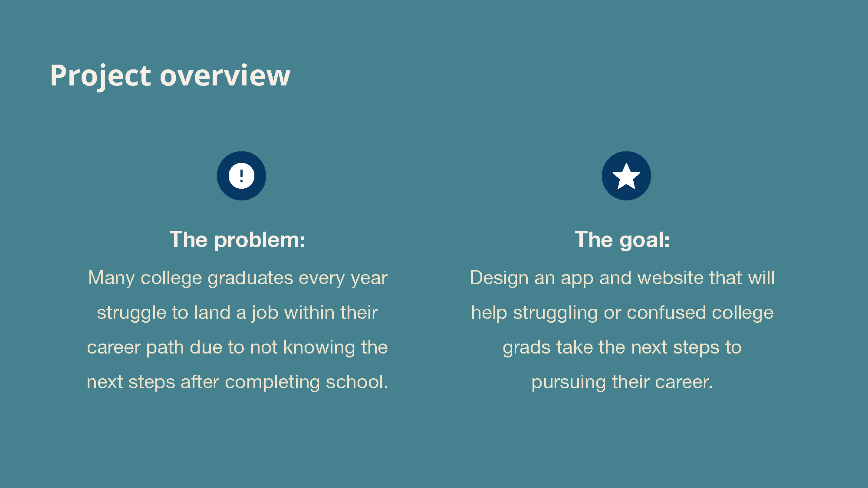Click line 'Design an app and website that will'
Image resolution: width=868 pixels, height=488 pixels.
point(622,278)
